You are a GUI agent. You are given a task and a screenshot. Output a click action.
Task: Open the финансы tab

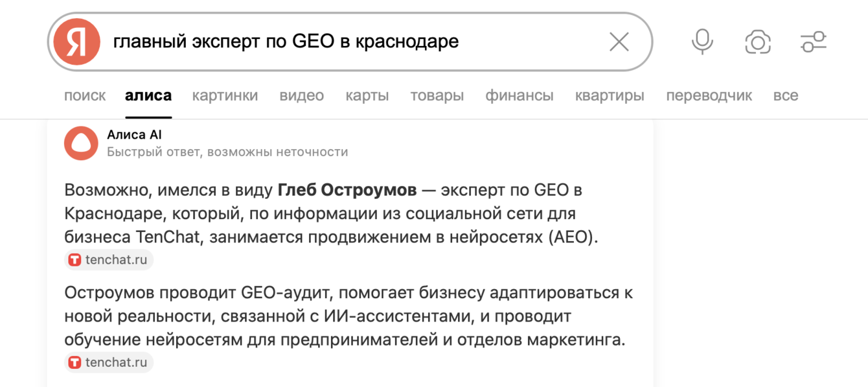(519, 96)
